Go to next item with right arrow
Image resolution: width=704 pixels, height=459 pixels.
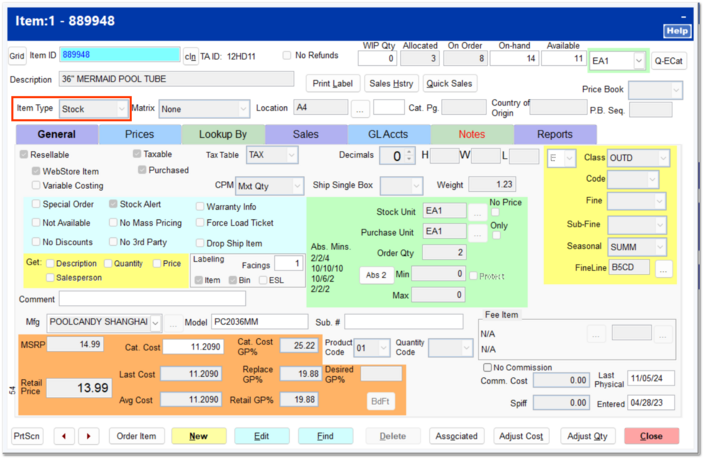pyautogui.click(x=88, y=436)
